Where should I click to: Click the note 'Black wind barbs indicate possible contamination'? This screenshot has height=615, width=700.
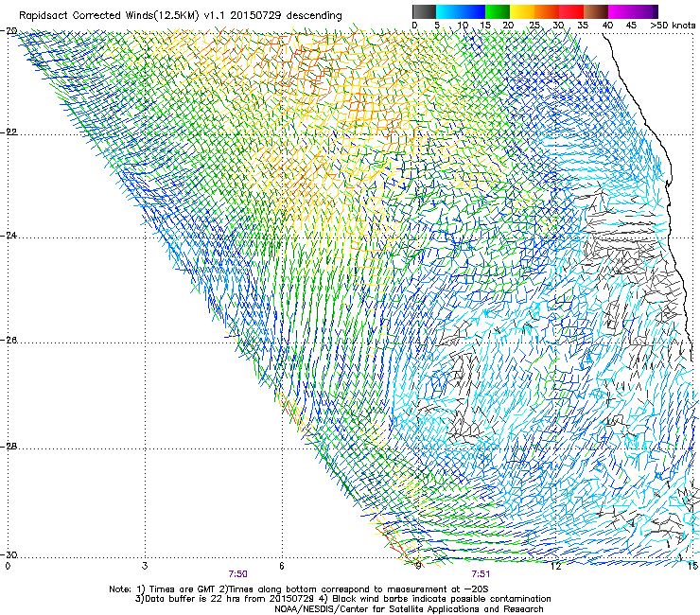442,599
